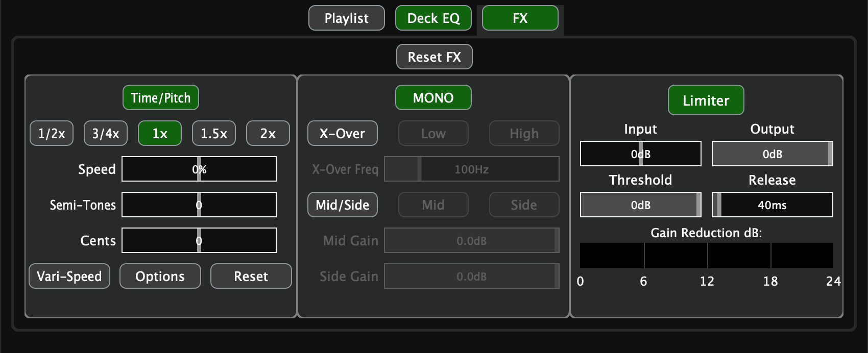Click the "Semi-Tones" label

[x=83, y=205]
